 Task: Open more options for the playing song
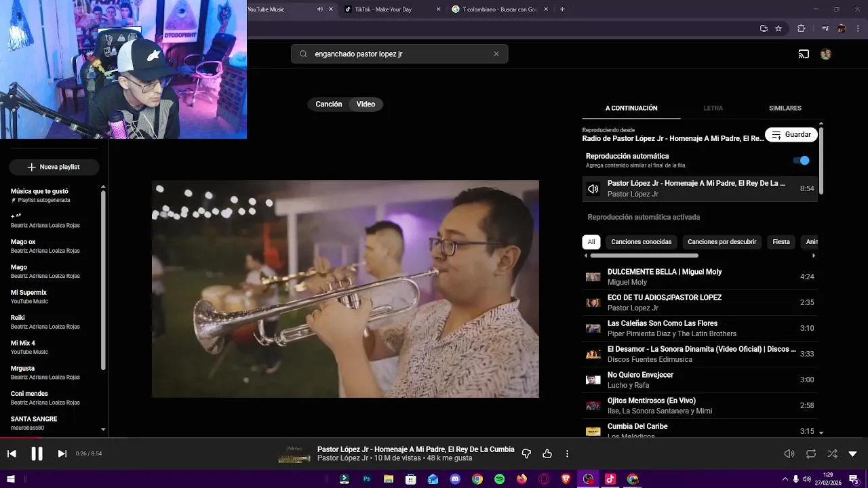568,453
